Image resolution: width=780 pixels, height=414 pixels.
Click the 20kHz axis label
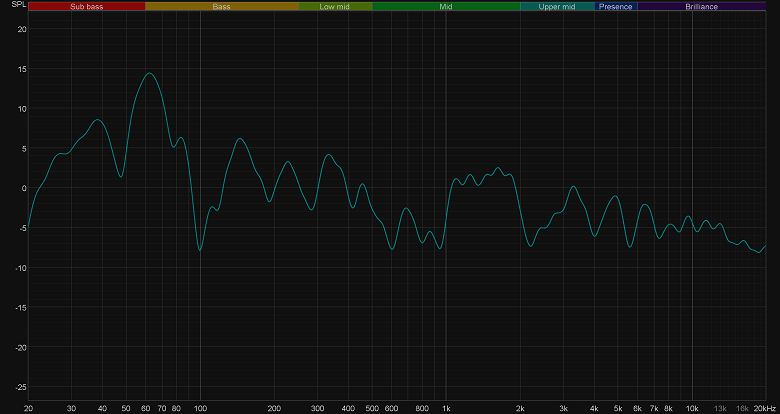coord(764,408)
